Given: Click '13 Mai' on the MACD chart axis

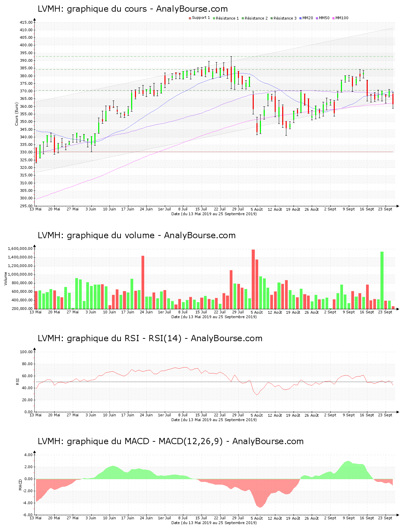Looking at the screenshot, I should [x=35, y=518].
